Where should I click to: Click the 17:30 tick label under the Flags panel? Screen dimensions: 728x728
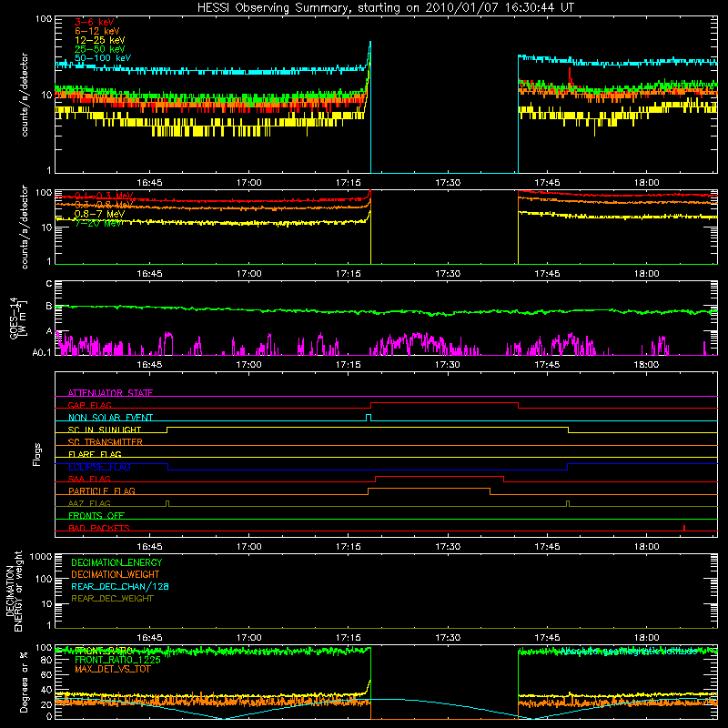448,547
